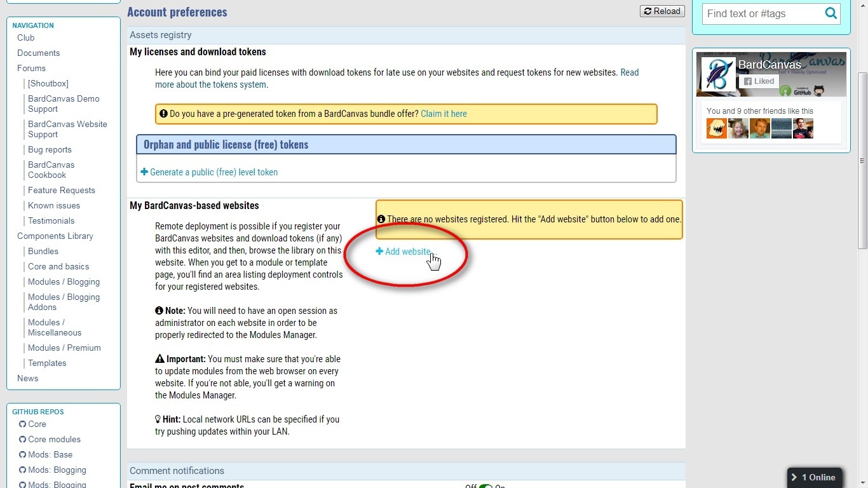Generate a public (free) level token

point(209,172)
